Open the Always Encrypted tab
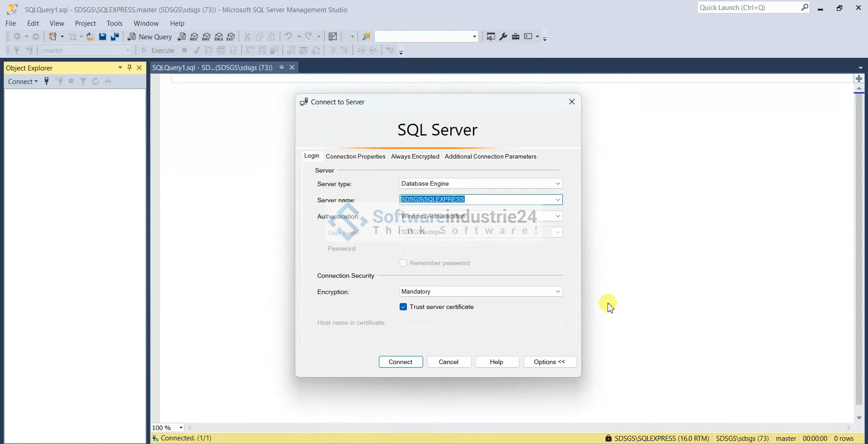 tap(415, 157)
